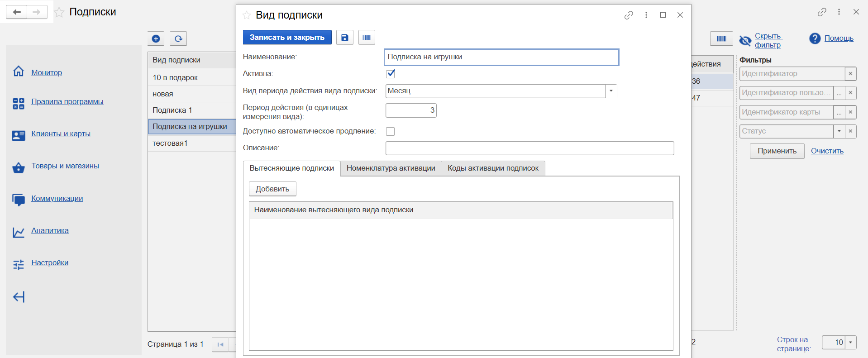The image size is (868, 358).
Task: Collapse the sidebar with the arrow icon
Action: coord(19,297)
